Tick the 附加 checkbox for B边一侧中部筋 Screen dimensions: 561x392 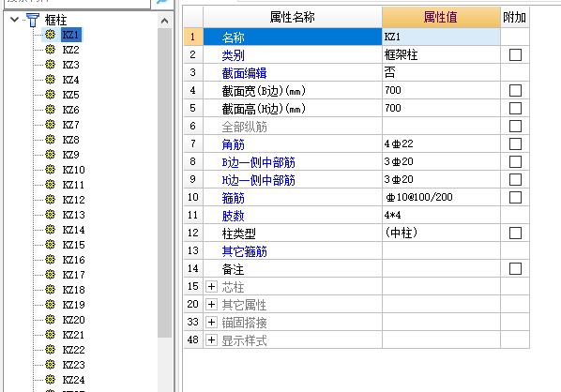[515, 161]
